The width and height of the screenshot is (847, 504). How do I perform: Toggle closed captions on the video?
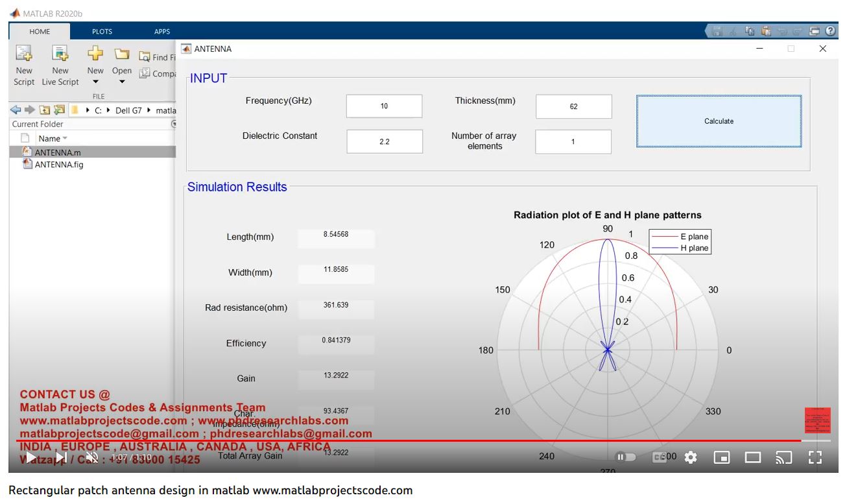659,457
